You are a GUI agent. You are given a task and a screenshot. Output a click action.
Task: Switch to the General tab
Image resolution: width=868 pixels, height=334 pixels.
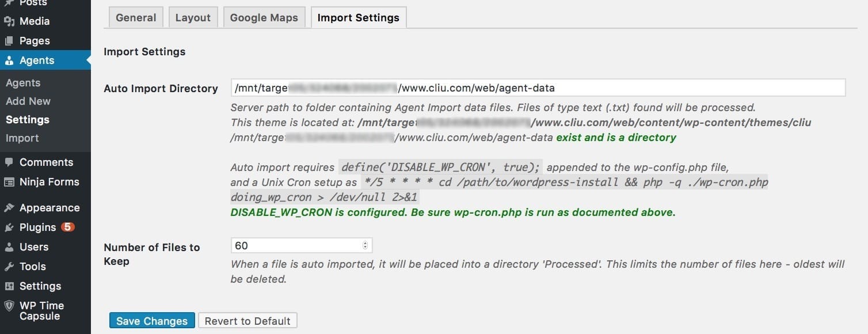click(x=136, y=17)
